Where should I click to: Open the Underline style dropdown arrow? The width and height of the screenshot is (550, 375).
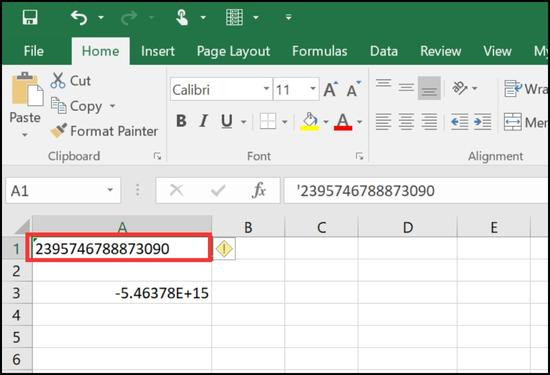point(243,122)
